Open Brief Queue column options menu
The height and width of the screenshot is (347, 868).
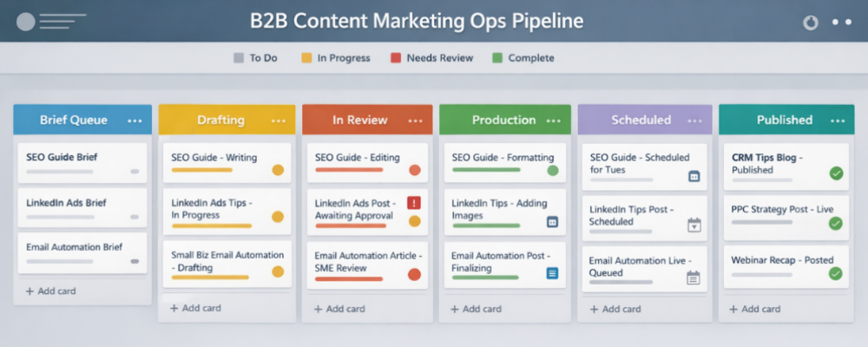tap(135, 121)
